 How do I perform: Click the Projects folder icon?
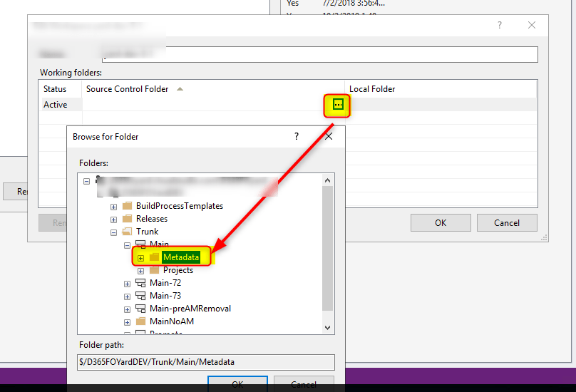coord(154,270)
